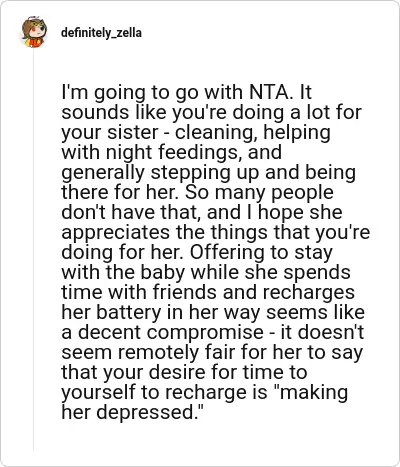The image size is (400, 467).
Task: Click the line "yourself to recharge is"
Action: 164,393
